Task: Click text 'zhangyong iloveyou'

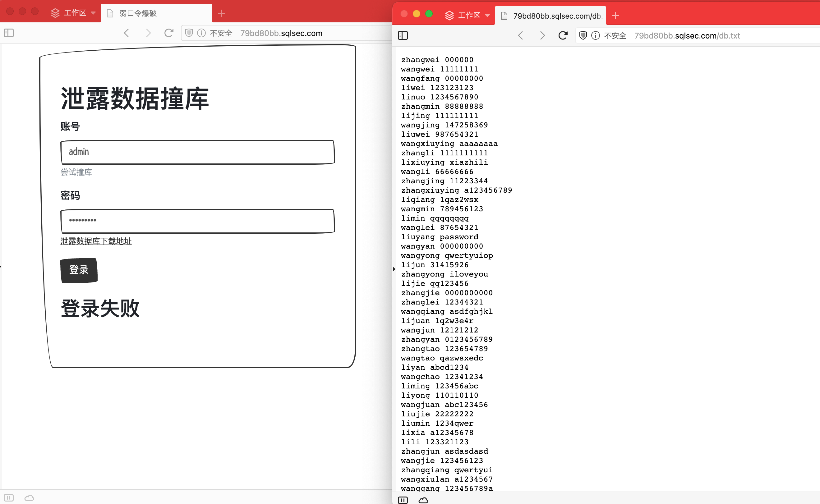Action: click(445, 274)
